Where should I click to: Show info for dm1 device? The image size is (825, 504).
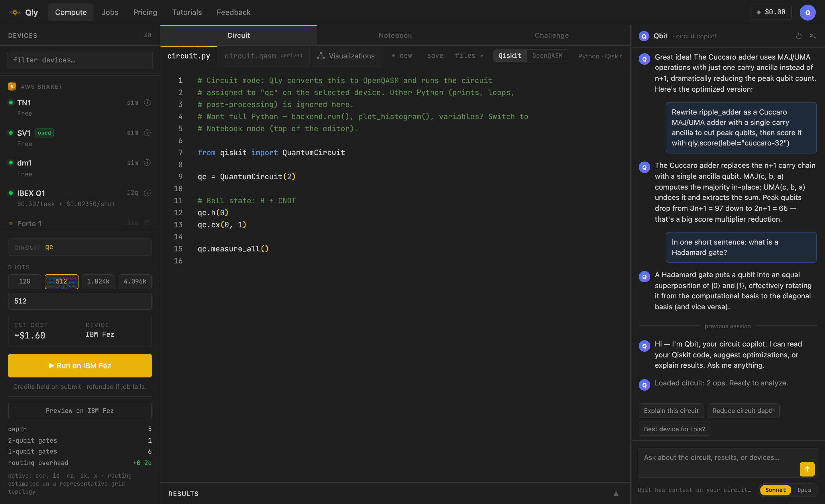coord(147,163)
